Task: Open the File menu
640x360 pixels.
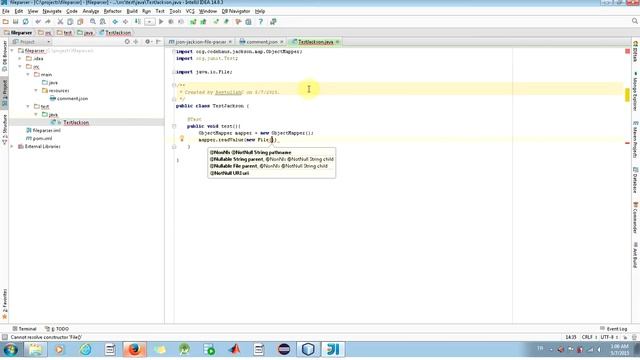Action: (6, 11)
